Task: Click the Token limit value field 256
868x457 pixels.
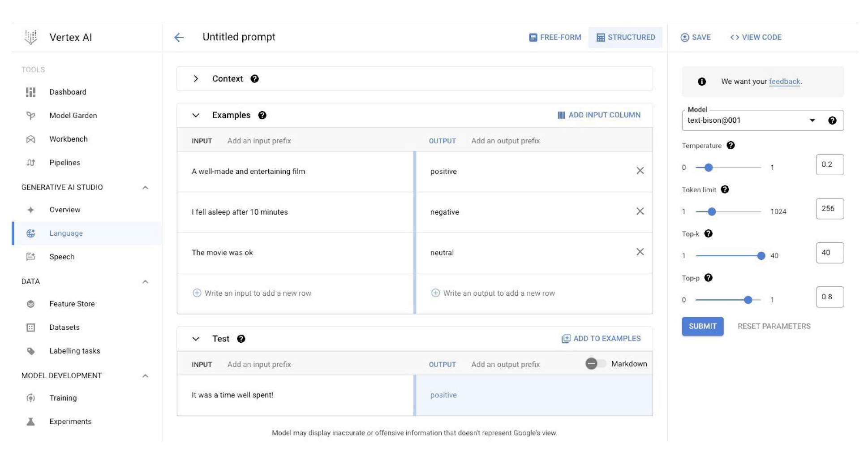Action: [830, 209]
